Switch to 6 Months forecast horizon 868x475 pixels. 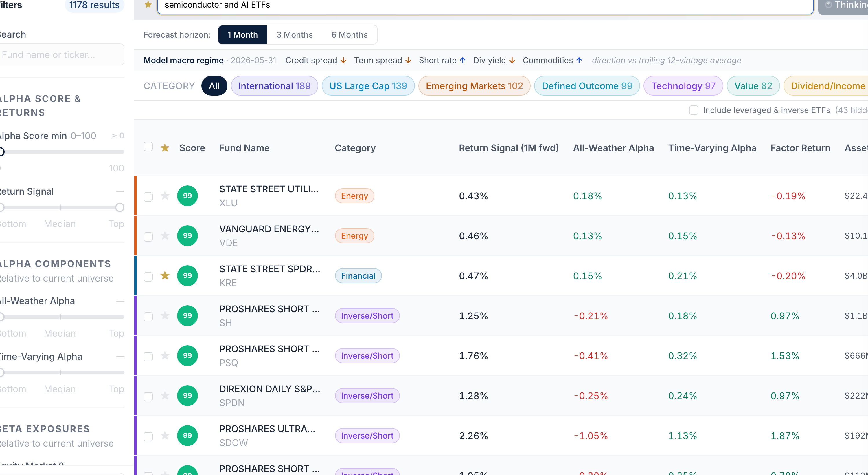click(350, 35)
